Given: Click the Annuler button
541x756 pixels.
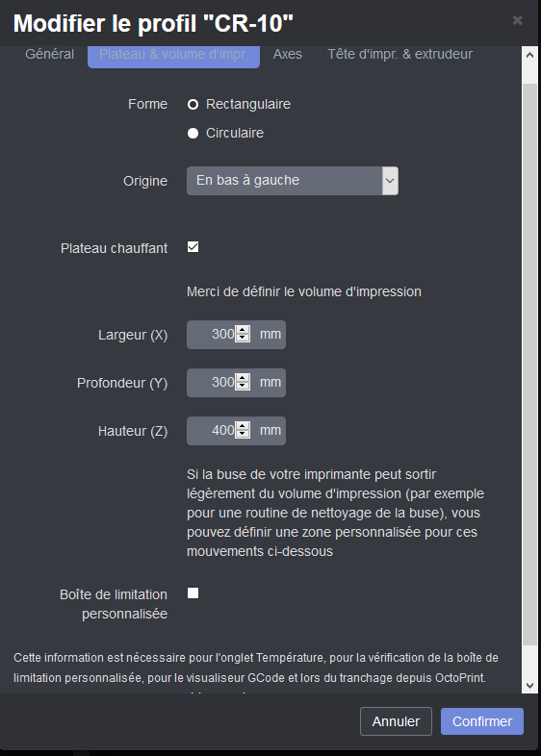Looking at the screenshot, I should 396,721.
